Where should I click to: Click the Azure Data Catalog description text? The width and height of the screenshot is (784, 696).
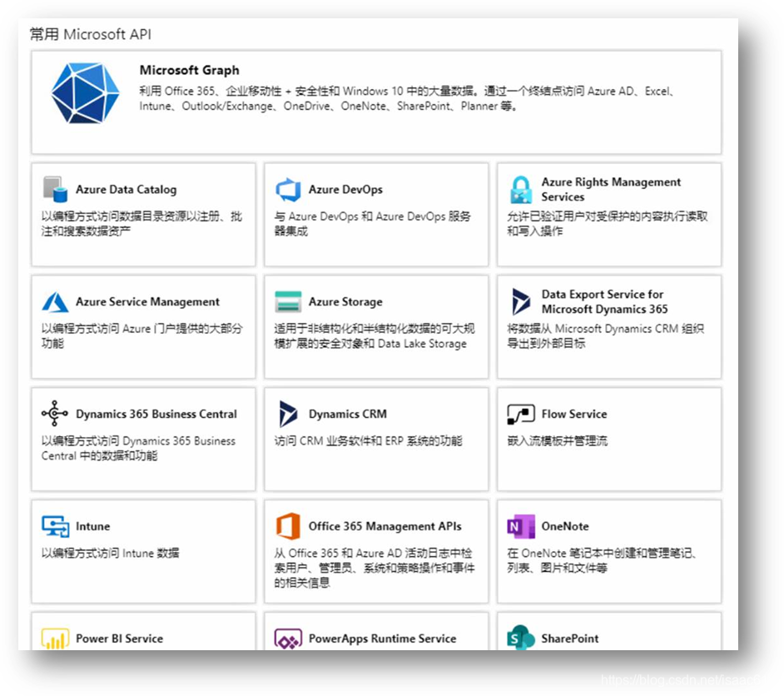(141, 223)
